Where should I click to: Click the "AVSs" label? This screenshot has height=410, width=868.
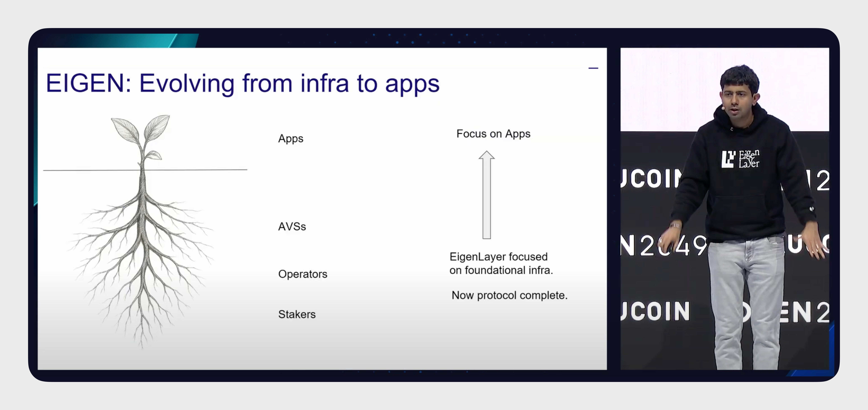292,227
